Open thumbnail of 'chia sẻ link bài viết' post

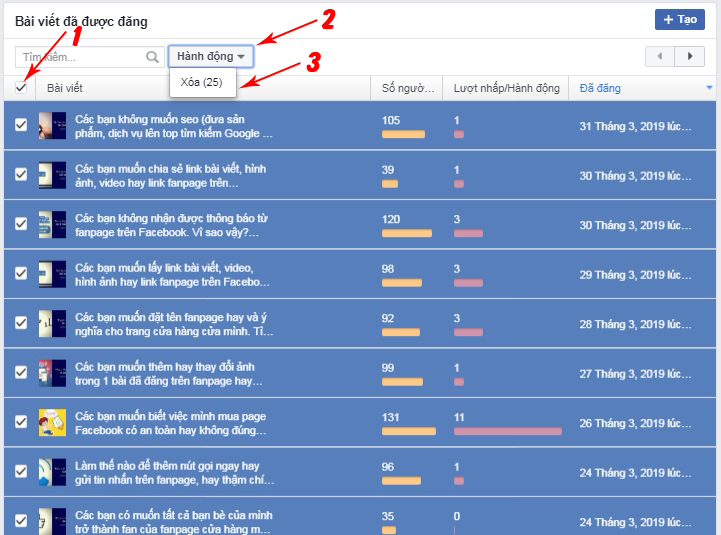pos(52,175)
